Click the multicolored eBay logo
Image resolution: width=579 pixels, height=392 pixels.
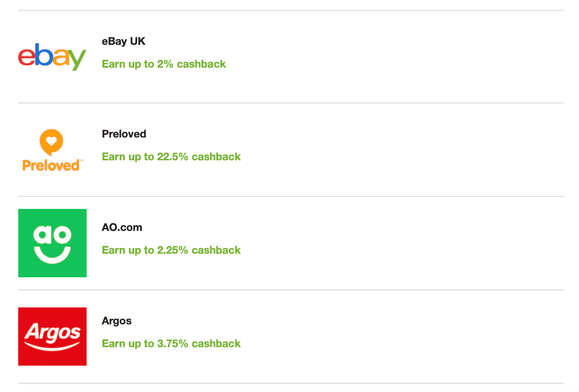point(52,57)
